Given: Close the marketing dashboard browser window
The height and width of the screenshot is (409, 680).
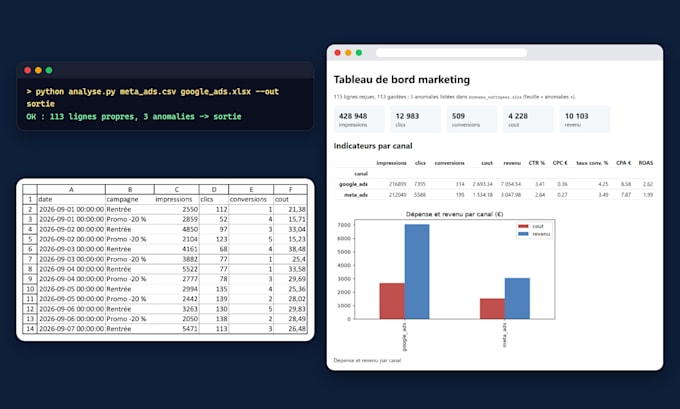Looking at the screenshot, I should click(337, 52).
